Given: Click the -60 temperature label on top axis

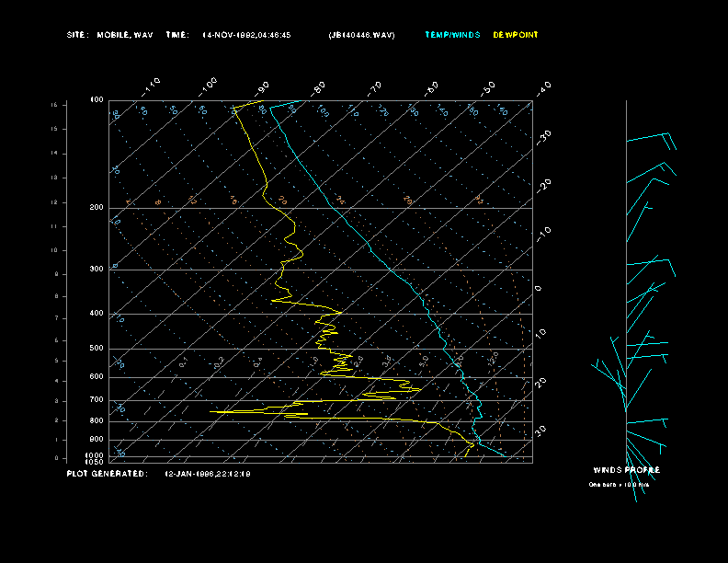Looking at the screenshot, I should pos(431,88).
